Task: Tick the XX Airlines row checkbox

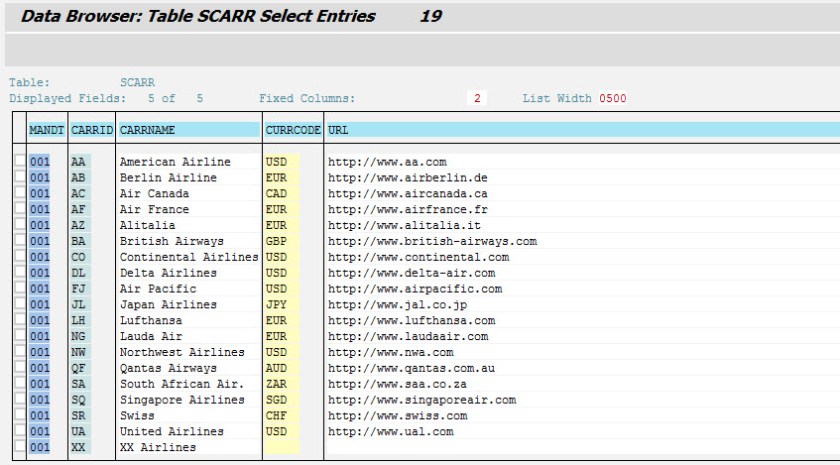Action: pos(20,447)
